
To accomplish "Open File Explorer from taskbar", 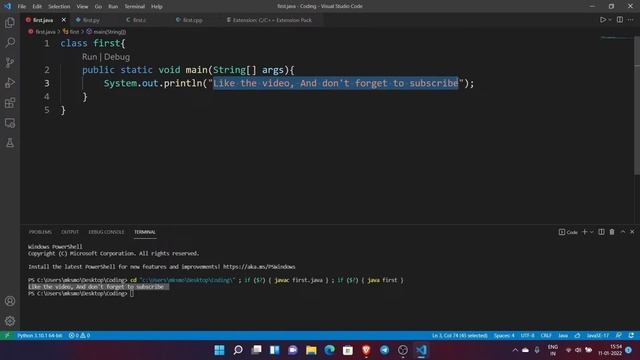I will [311, 350].
